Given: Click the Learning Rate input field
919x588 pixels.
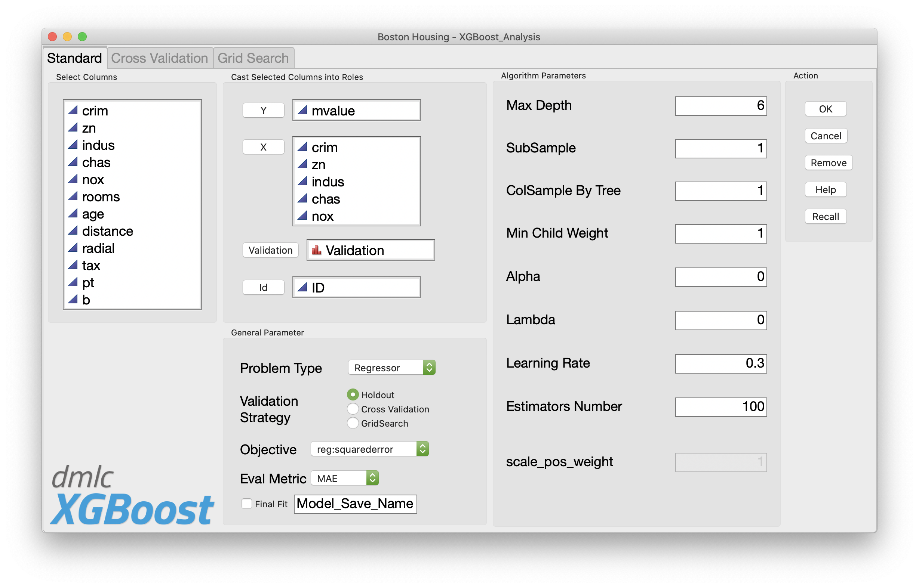Looking at the screenshot, I should 721,363.
